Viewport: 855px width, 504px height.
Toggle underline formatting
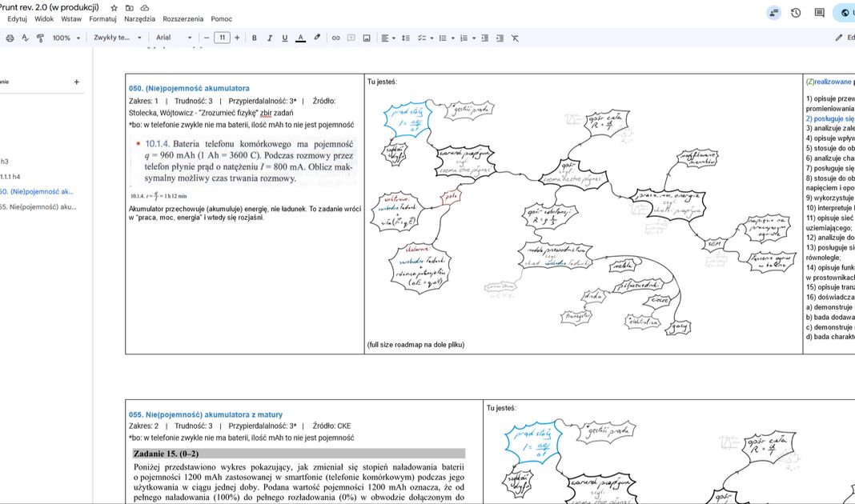pos(284,38)
